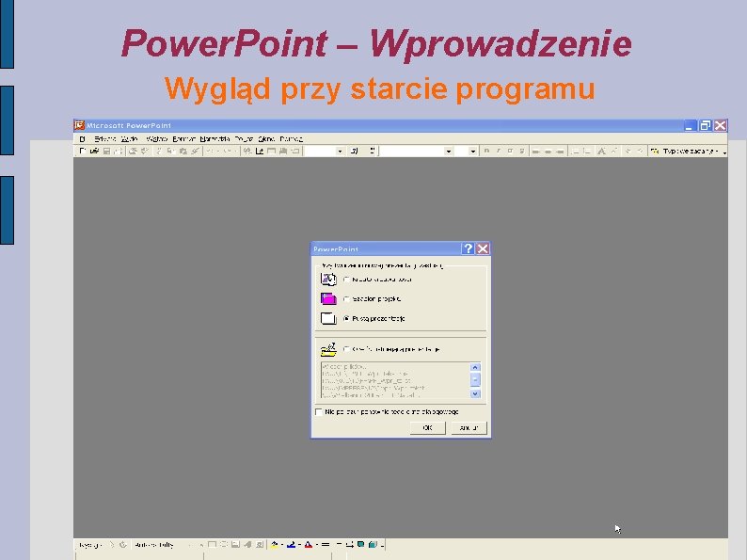This screenshot has height=560, width=747.
Task: Open the Edycja menu
Action: click(x=104, y=138)
